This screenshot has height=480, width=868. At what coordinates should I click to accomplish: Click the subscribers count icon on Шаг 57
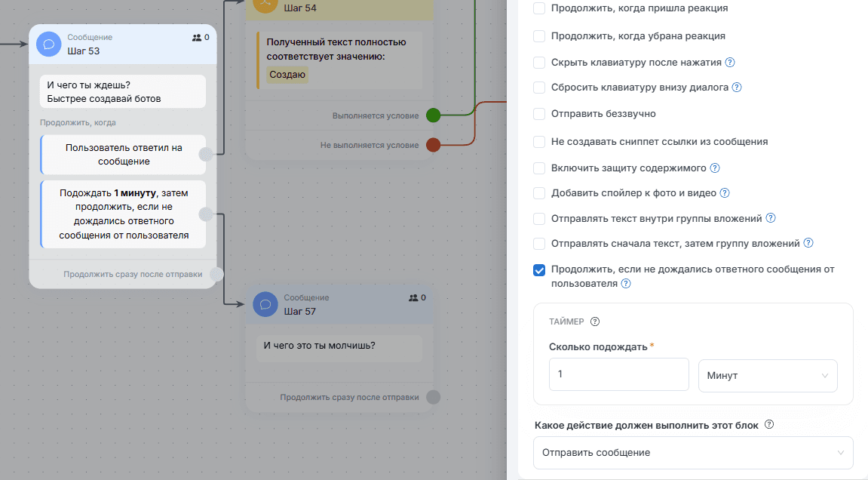coord(413,297)
